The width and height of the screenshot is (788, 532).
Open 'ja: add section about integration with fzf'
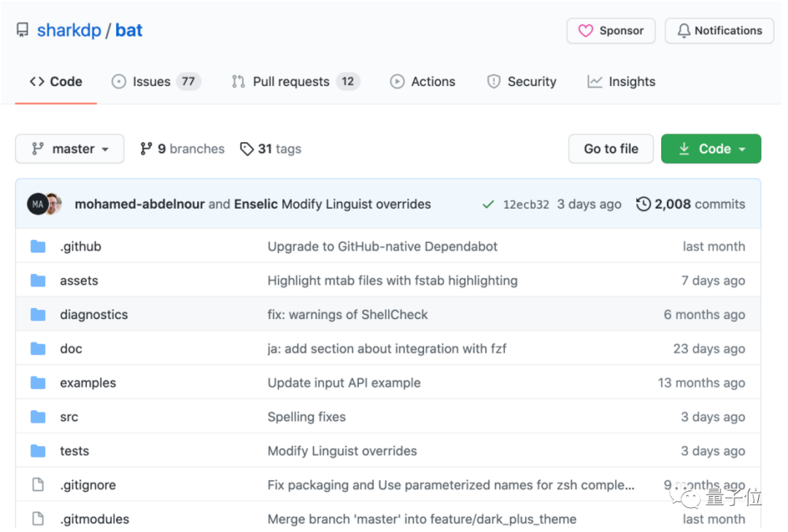tap(387, 349)
